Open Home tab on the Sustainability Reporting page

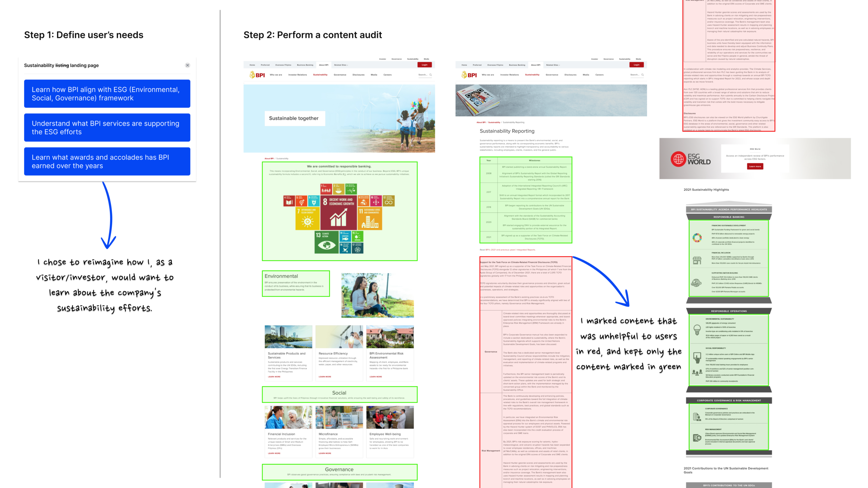tap(464, 65)
